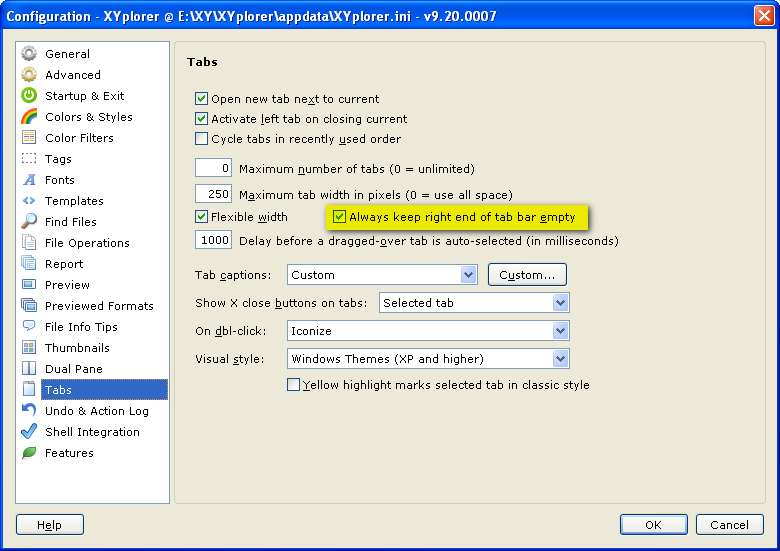The width and height of the screenshot is (780, 551).
Task: Enable Yellow highlight marks selected tab
Action: pos(294,385)
